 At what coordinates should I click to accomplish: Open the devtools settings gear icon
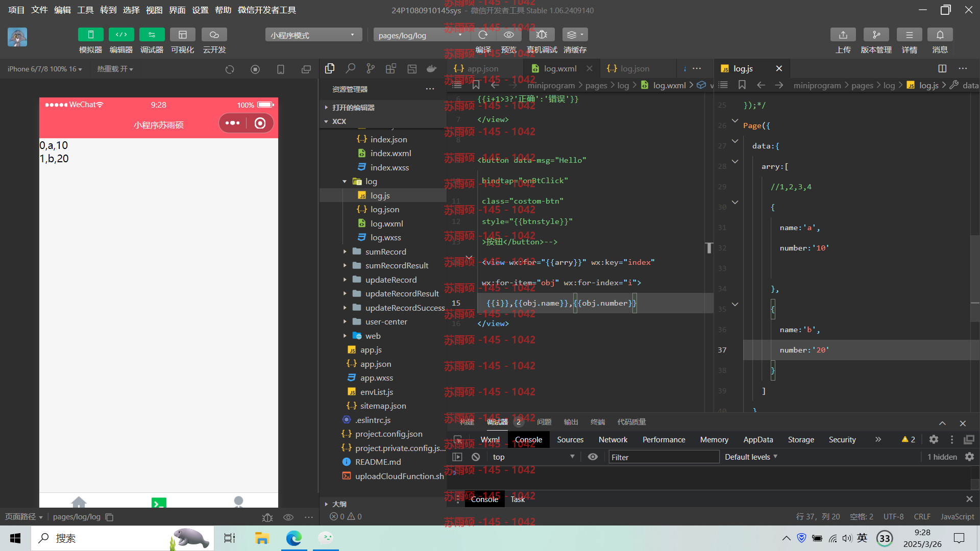tap(934, 439)
